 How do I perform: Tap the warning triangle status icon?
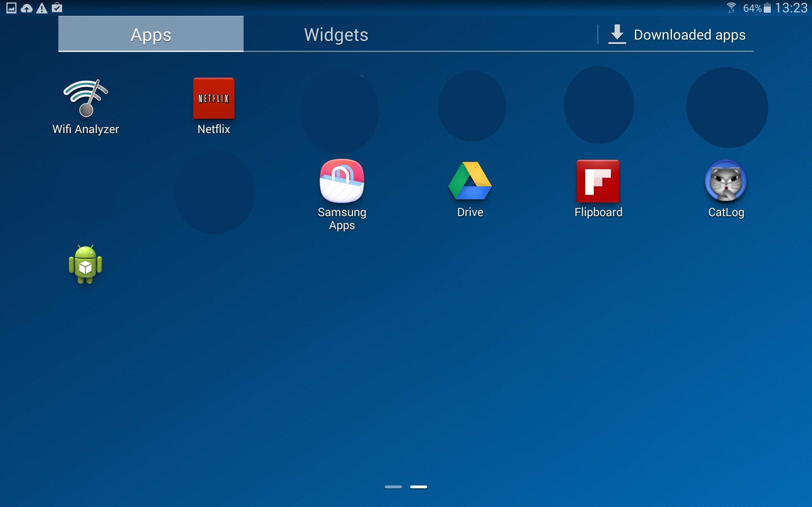pos(42,8)
